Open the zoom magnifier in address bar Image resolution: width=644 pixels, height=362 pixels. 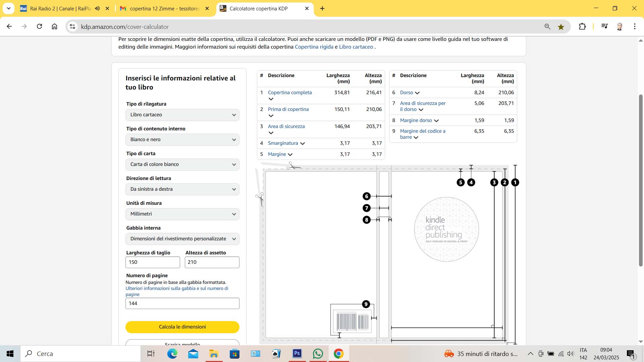(x=547, y=26)
